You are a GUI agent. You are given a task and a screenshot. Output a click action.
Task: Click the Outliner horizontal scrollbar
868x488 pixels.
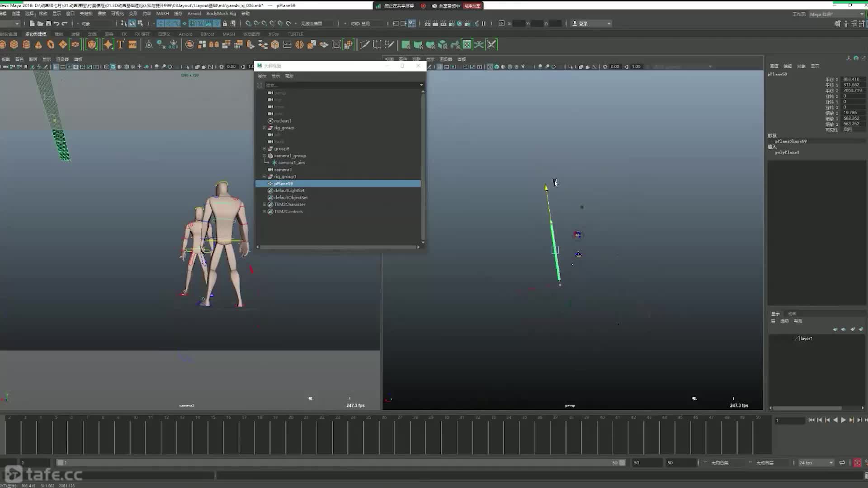pyautogui.click(x=338, y=247)
